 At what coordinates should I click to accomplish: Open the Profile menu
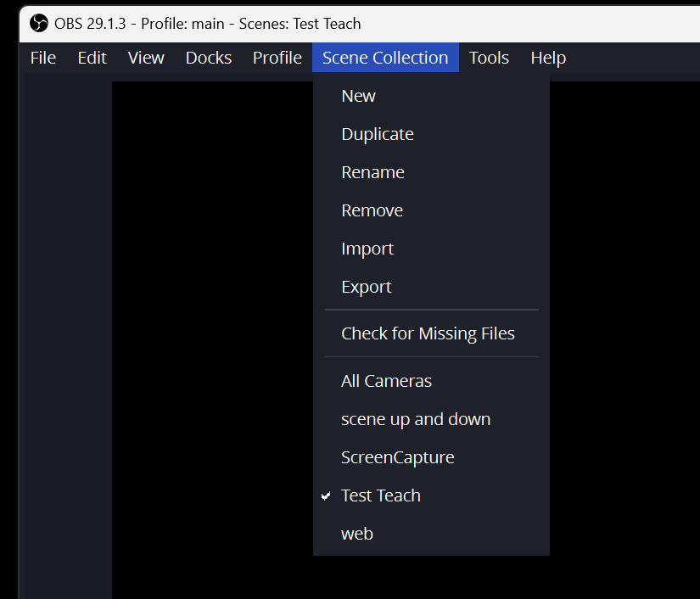click(277, 58)
